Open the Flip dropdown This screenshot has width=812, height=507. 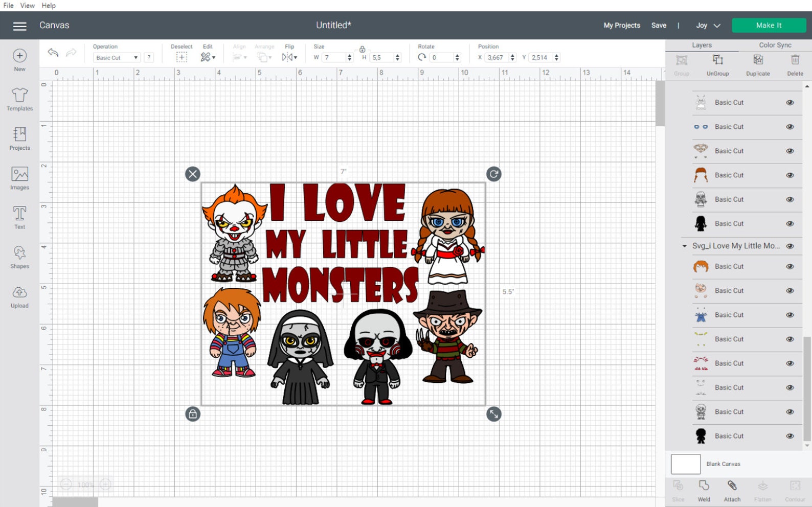(x=289, y=57)
